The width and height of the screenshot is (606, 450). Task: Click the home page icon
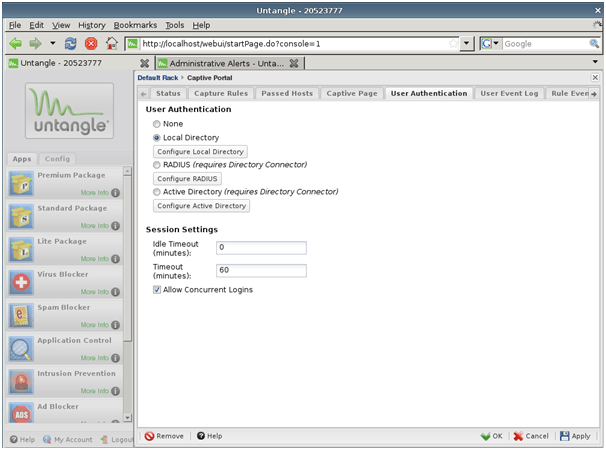click(111, 44)
